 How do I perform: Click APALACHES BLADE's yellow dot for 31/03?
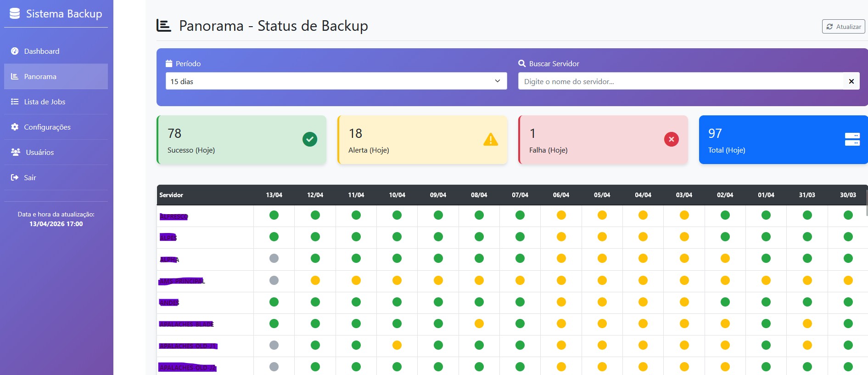[807, 324]
